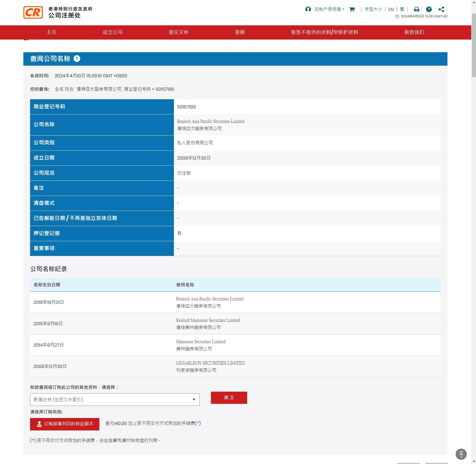
Task: Click incorporation date in 成立日期 row
Action: pos(194,158)
